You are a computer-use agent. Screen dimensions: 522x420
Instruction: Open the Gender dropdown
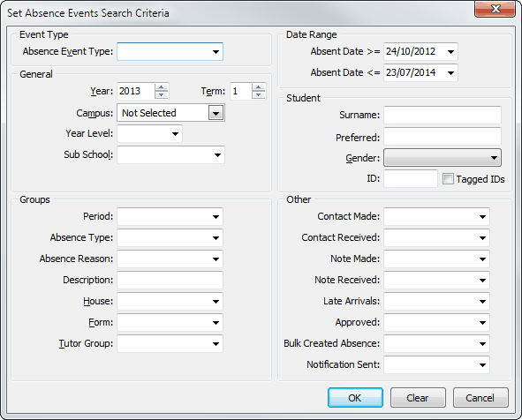(x=443, y=158)
